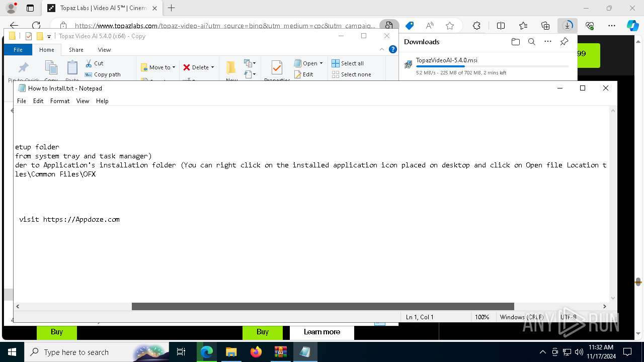Open Notepad Format menu
Screen dimensions: 644x362
point(60,101)
